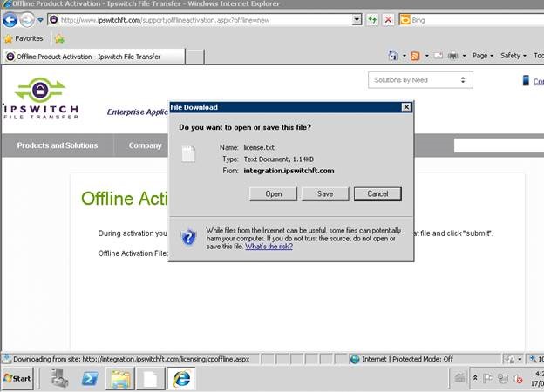Show hidden system tray icons
The height and width of the screenshot is (392, 544).
tap(474, 378)
